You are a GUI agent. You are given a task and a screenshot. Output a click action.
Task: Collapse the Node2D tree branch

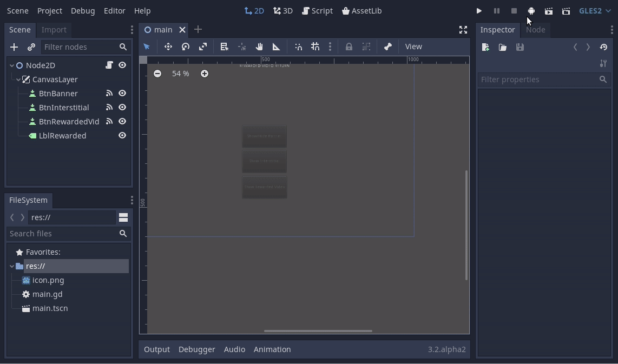click(11, 65)
